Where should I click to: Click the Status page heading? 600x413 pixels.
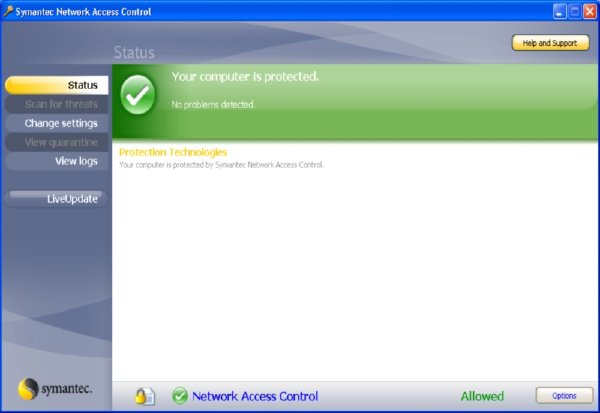click(134, 52)
